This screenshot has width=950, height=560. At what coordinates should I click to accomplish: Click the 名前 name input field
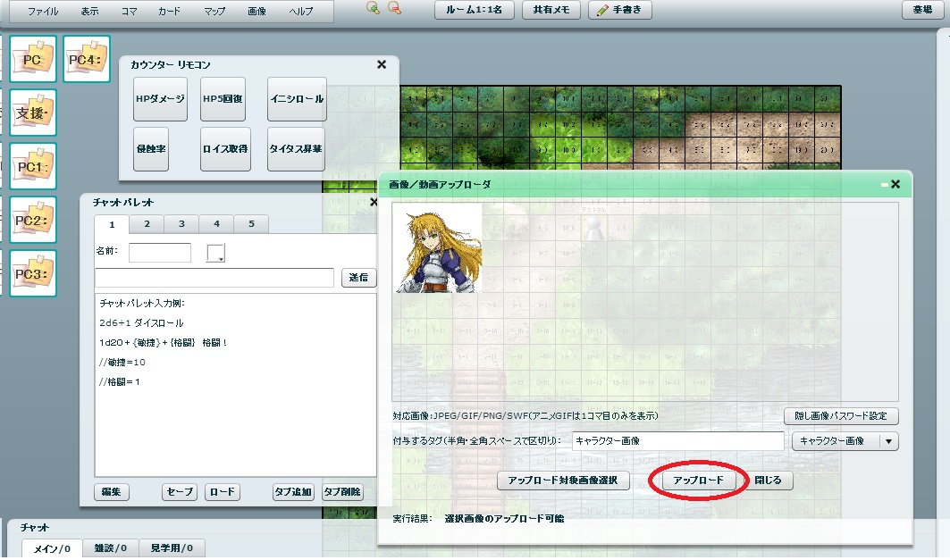(x=160, y=253)
